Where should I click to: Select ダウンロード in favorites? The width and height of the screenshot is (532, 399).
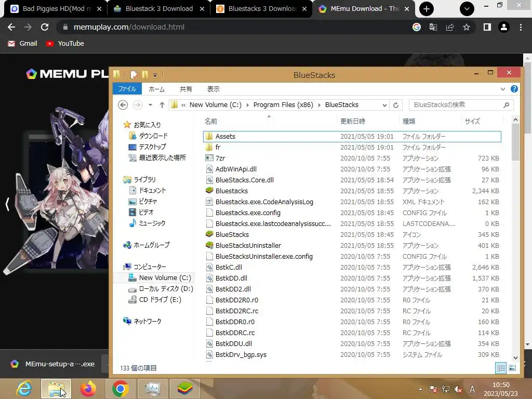(x=148, y=136)
